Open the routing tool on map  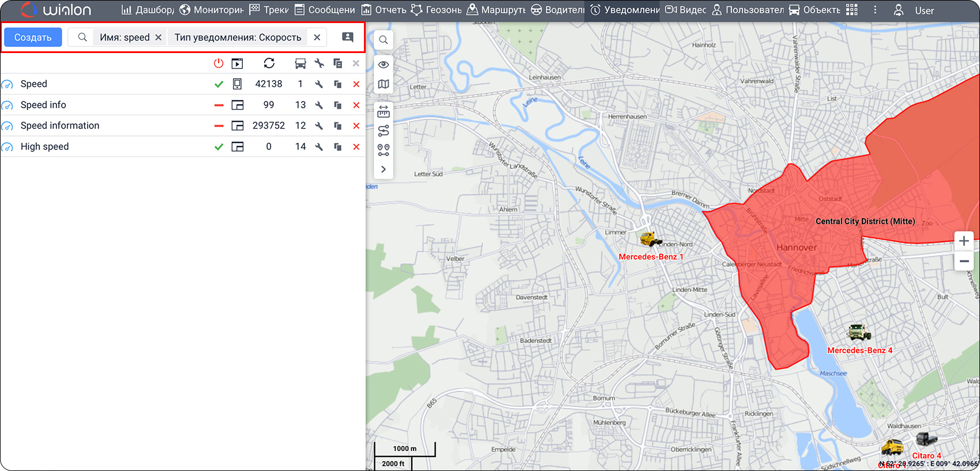click(x=384, y=131)
